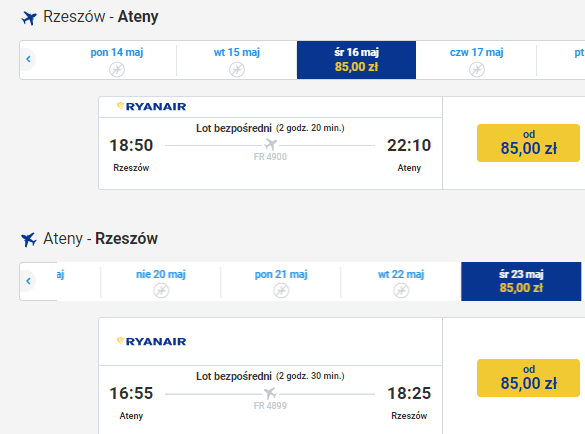Image resolution: width=585 pixels, height=434 pixels.
Task: Go to previous dates for Rzeszów - Ateny
Action: tap(28, 59)
